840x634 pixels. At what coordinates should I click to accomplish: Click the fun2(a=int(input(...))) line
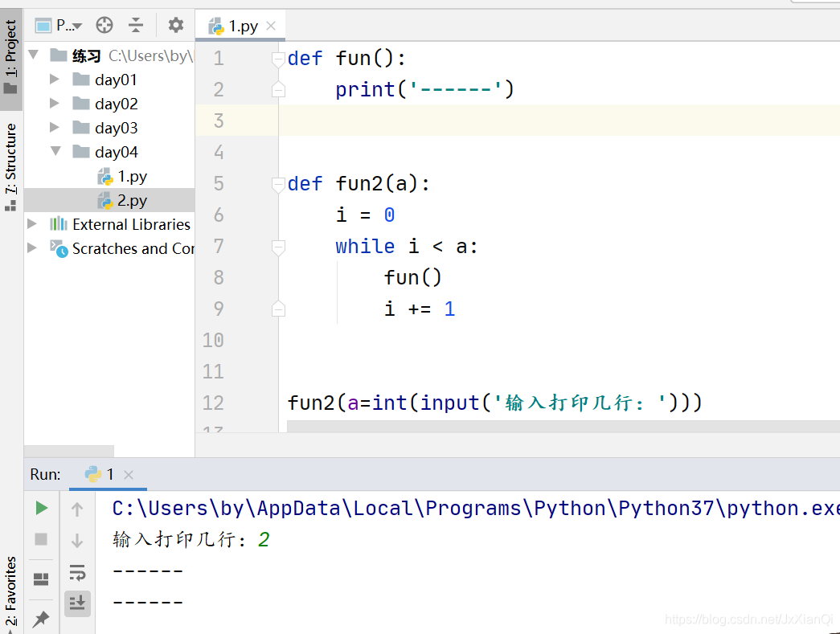coord(494,403)
